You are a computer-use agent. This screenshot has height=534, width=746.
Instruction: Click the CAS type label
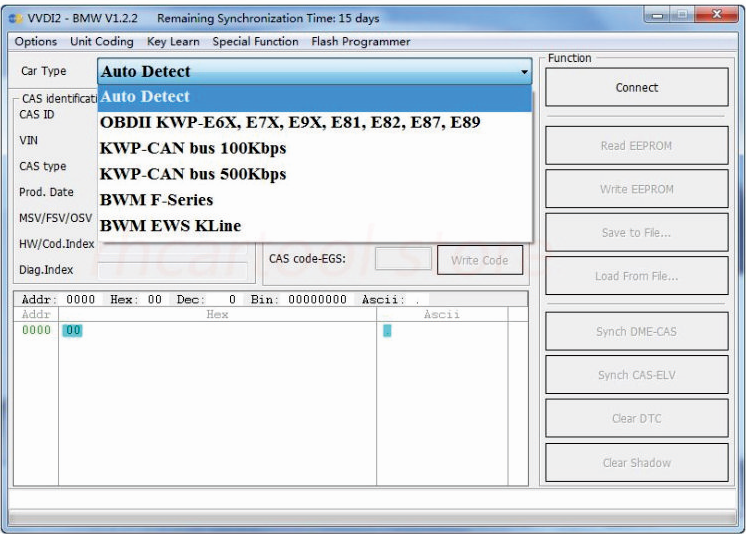click(43, 167)
